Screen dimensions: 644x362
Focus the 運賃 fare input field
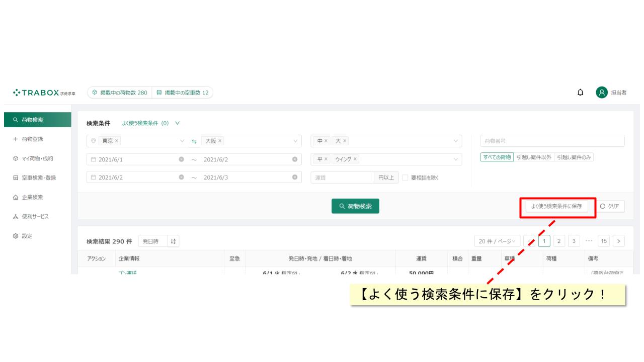[x=342, y=177]
